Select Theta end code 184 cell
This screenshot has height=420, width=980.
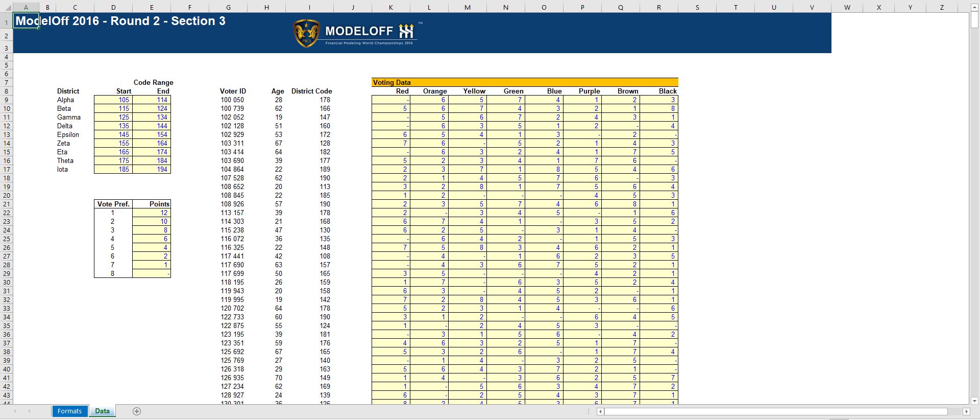tap(152, 161)
